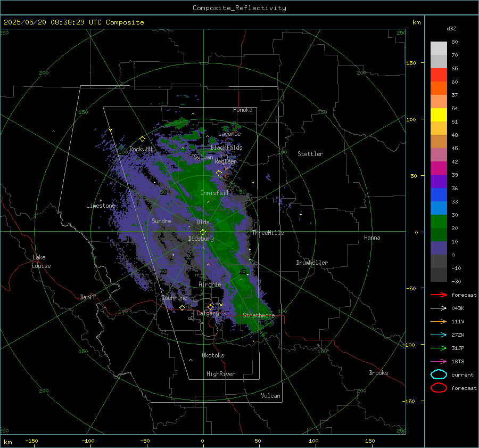Click the yellow diamond marker below Cochrane

coord(183,307)
